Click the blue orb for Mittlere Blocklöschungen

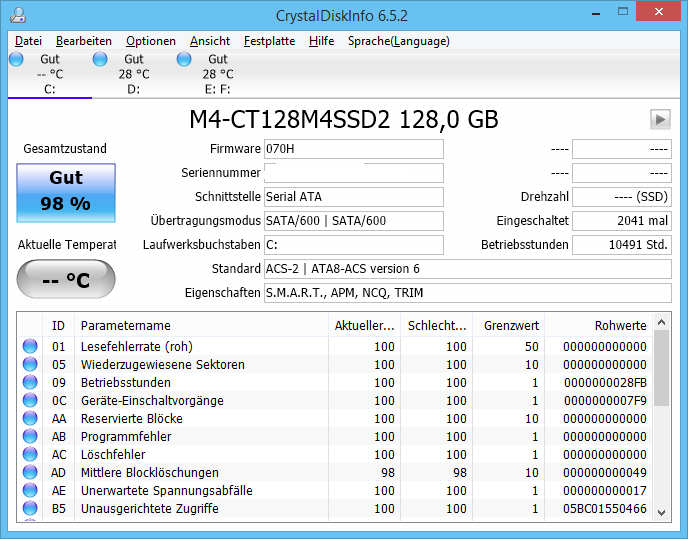click(x=30, y=472)
